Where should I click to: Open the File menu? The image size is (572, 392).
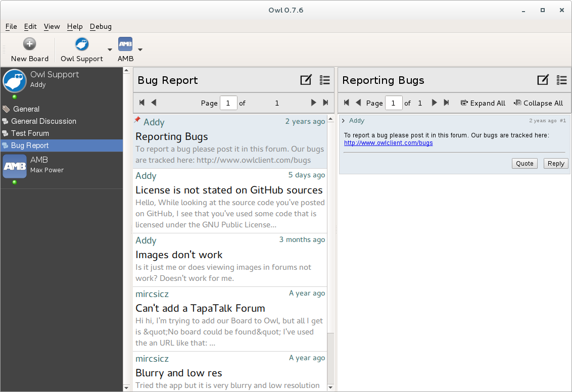pyautogui.click(x=11, y=27)
